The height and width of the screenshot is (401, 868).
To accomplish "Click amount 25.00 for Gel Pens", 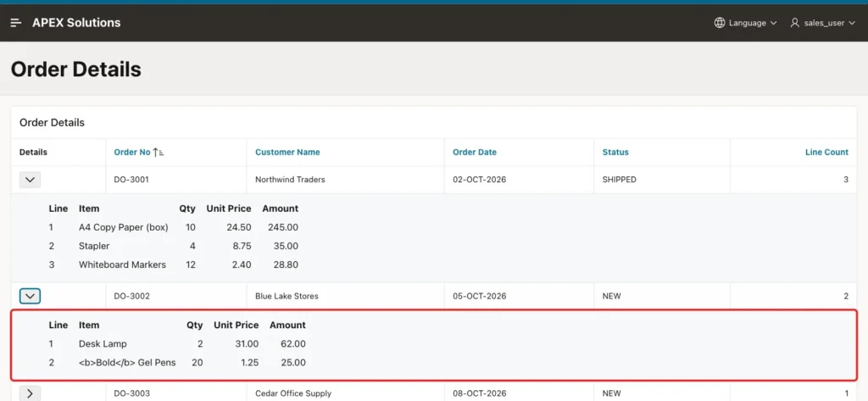I will (x=292, y=363).
